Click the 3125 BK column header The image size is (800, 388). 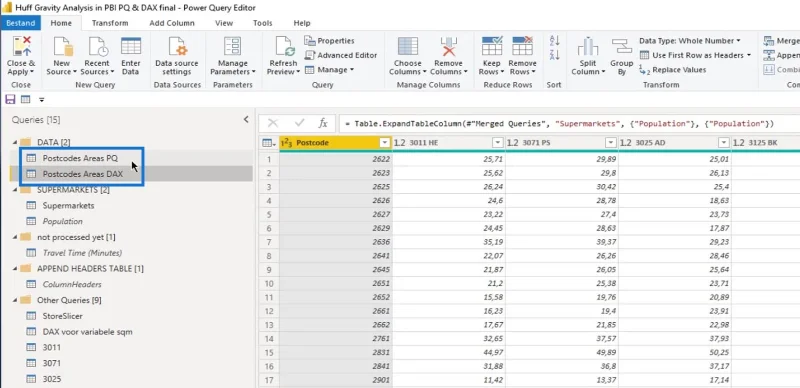coord(766,143)
